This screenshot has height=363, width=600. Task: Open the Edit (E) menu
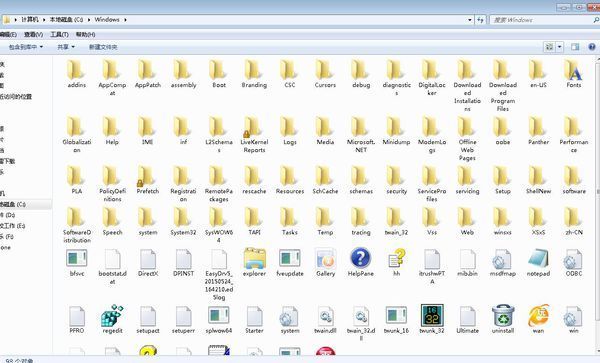(8, 34)
